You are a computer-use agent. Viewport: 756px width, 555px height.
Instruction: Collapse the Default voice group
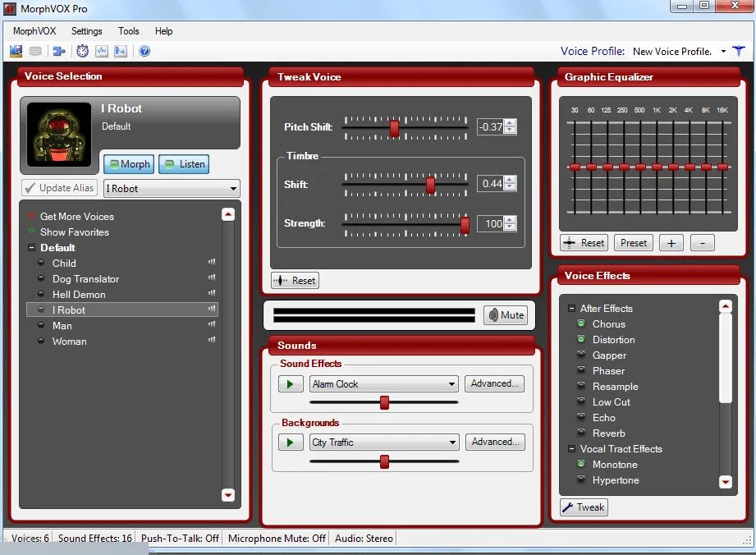(x=31, y=247)
